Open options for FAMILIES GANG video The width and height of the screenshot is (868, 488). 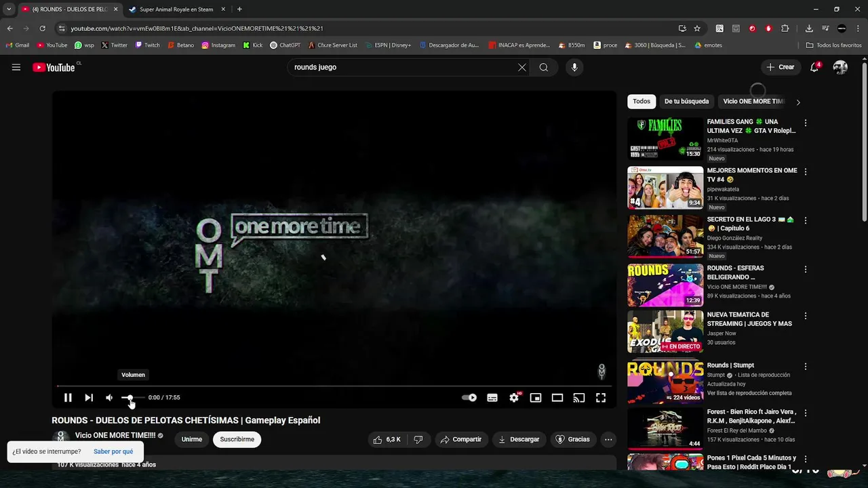pos(806,123)
